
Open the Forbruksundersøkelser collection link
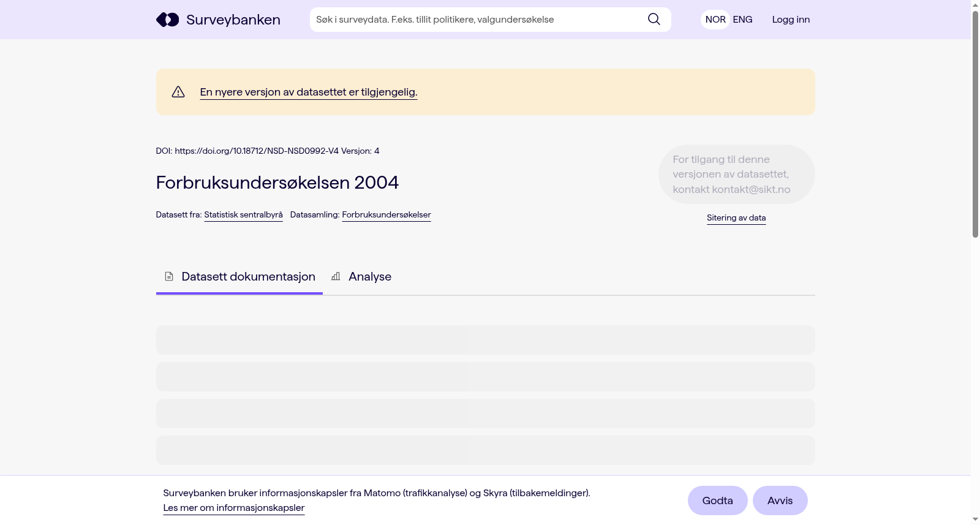point(386,214)
